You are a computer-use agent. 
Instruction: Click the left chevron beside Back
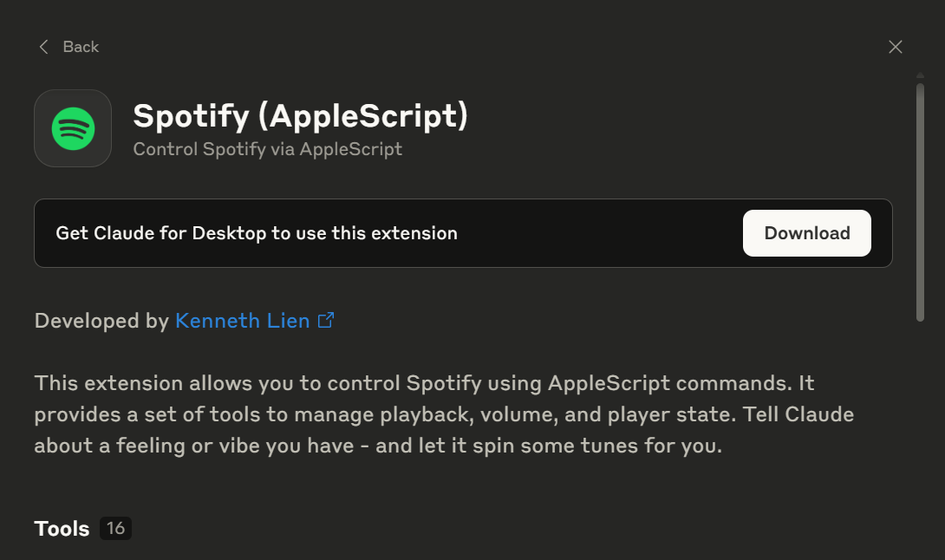[43, 47]
